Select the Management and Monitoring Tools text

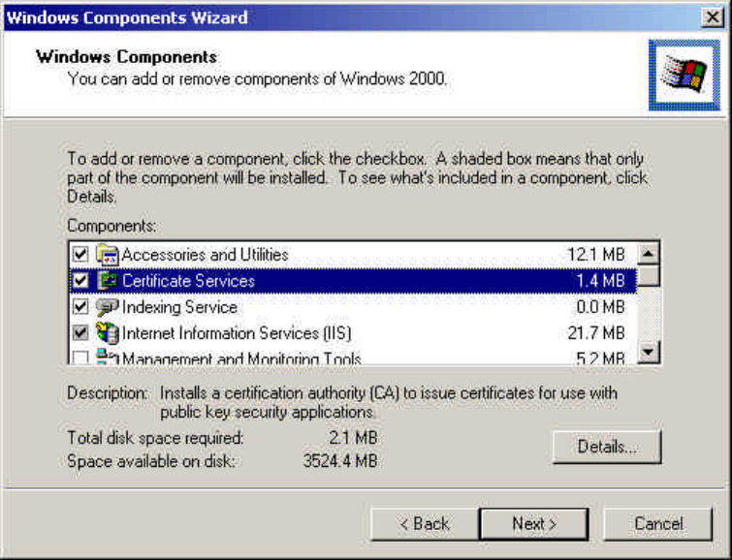coord(241,358)
